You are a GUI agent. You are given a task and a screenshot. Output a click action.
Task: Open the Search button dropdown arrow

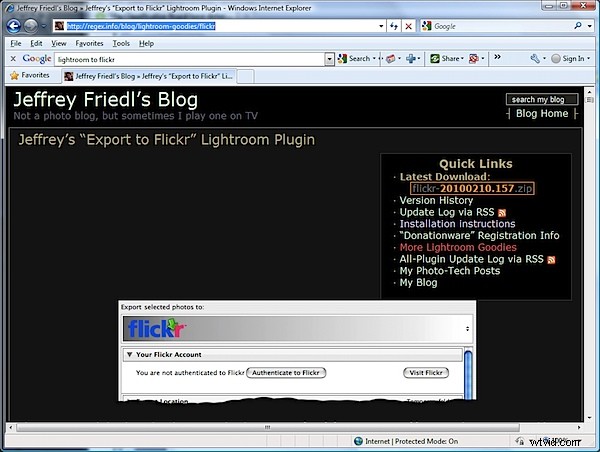pyautogui.click(x=374, y=59)
